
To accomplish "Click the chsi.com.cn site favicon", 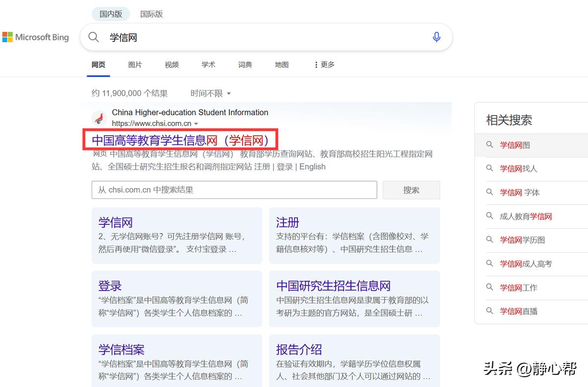I will click(x=99, y=118).
